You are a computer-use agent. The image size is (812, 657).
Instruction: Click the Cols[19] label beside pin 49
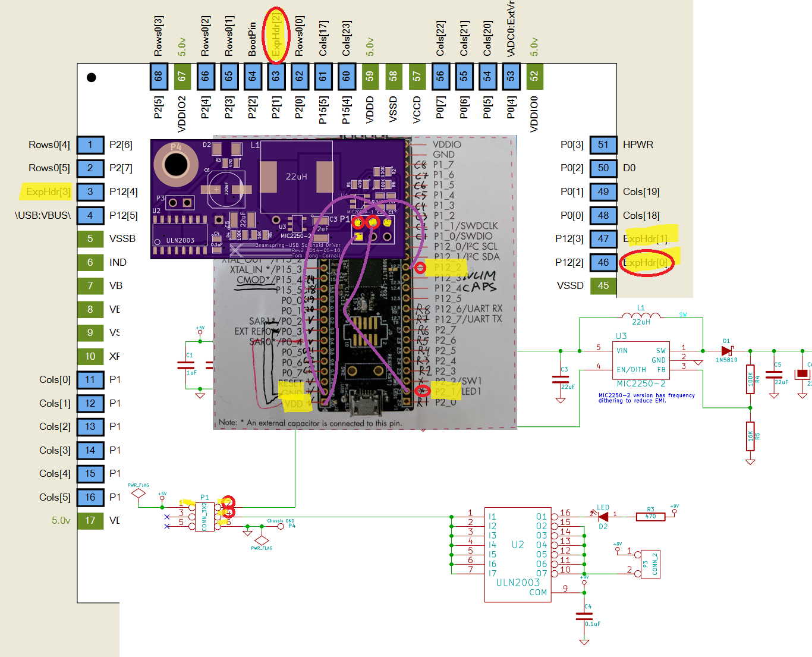641,191
